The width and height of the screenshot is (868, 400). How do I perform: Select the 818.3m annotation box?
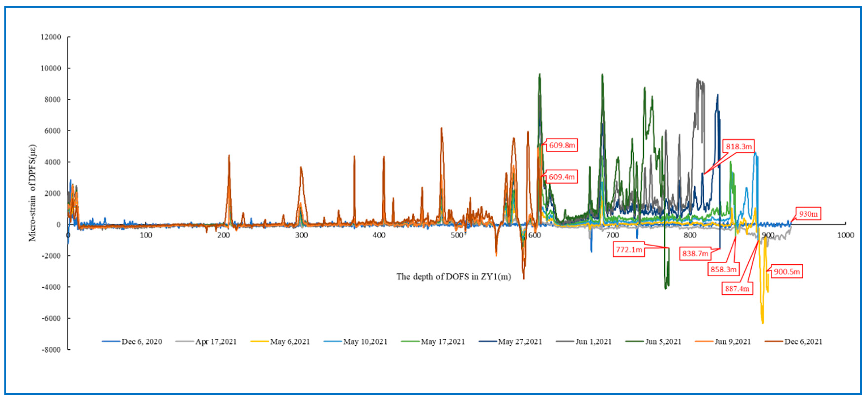coord(738,147)
